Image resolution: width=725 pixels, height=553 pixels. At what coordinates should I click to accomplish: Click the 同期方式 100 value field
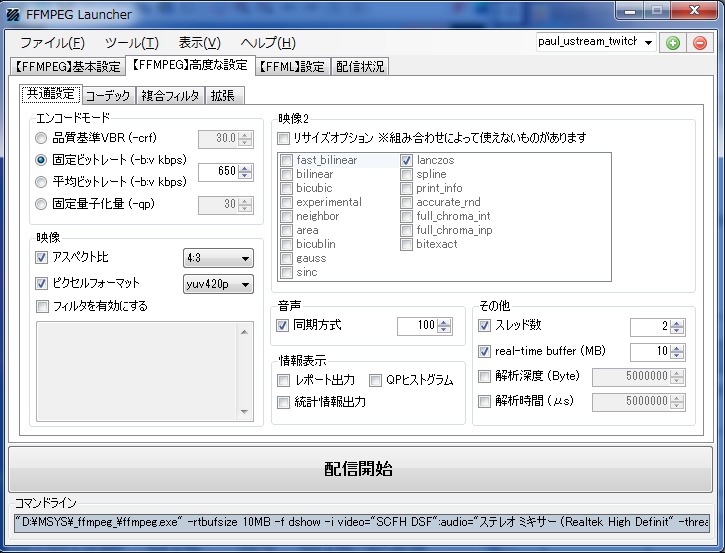[x=417, y=326]
